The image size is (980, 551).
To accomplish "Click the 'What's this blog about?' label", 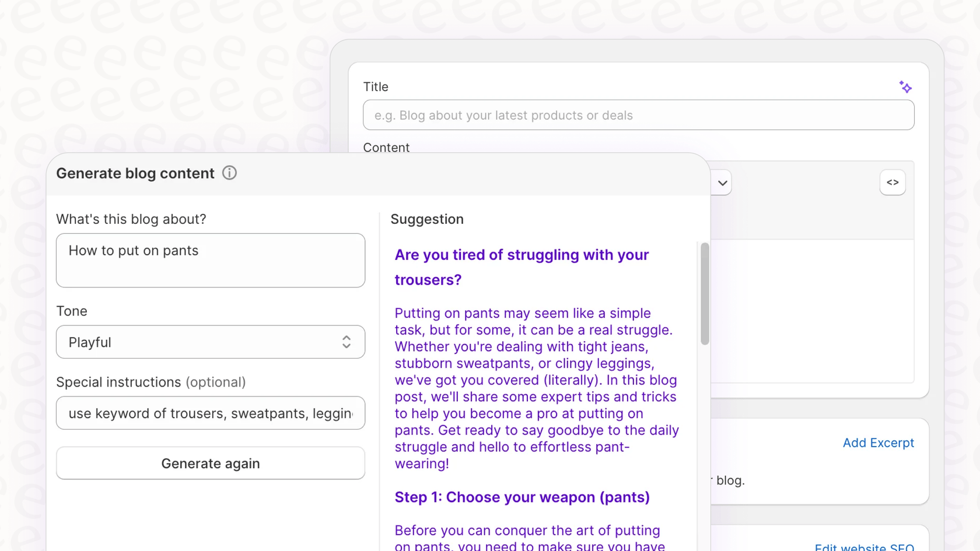I will [131, 219].
